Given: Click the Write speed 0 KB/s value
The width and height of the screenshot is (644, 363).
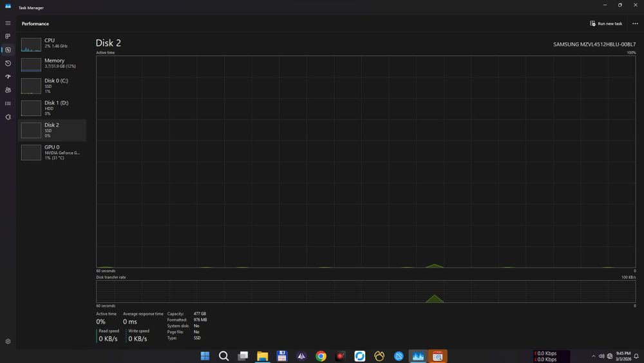Looking at the screenshot, I should click(x=138, y=338).
